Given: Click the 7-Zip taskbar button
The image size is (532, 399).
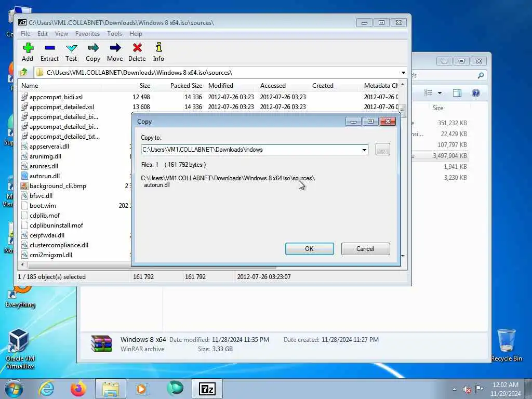Looking at the screenshot, I should click(x=207, y=389).
